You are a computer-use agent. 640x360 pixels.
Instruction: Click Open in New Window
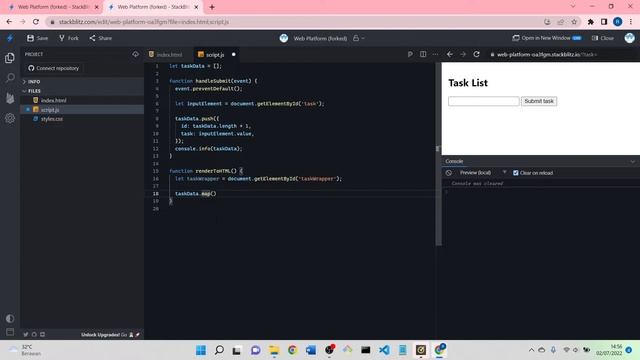pyautogui.click(x=547, y=38)
